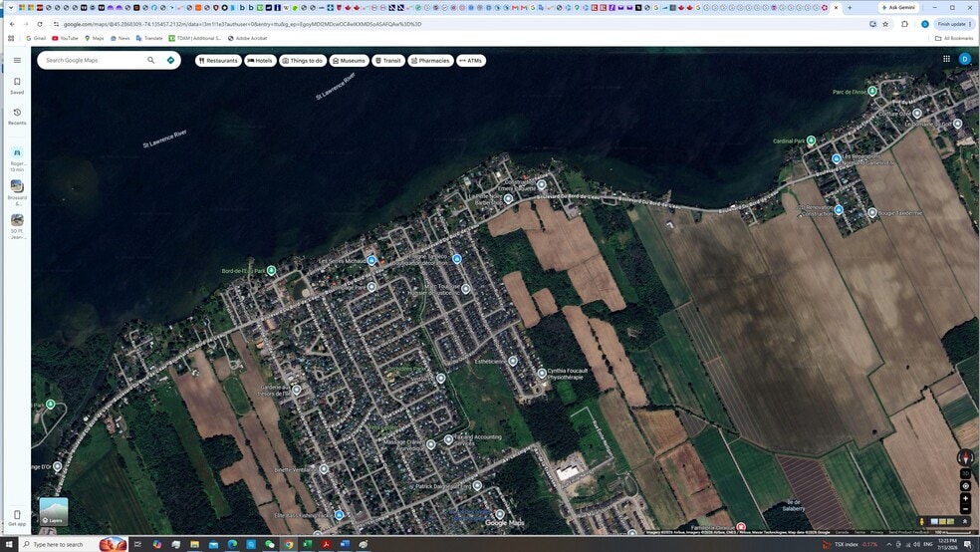Click the taskbar search box
The width and height of the screenshot is (980, 552).
(74, 544)
